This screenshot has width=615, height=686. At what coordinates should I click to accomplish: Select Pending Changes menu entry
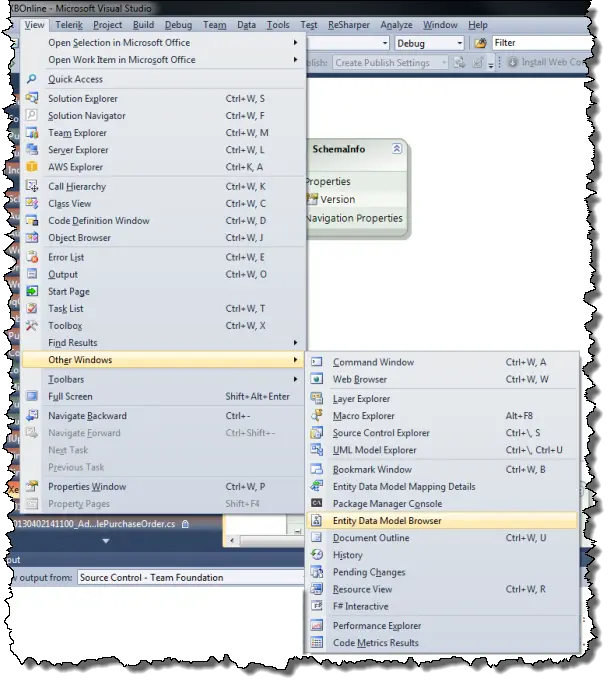click(x=442, y=572)
